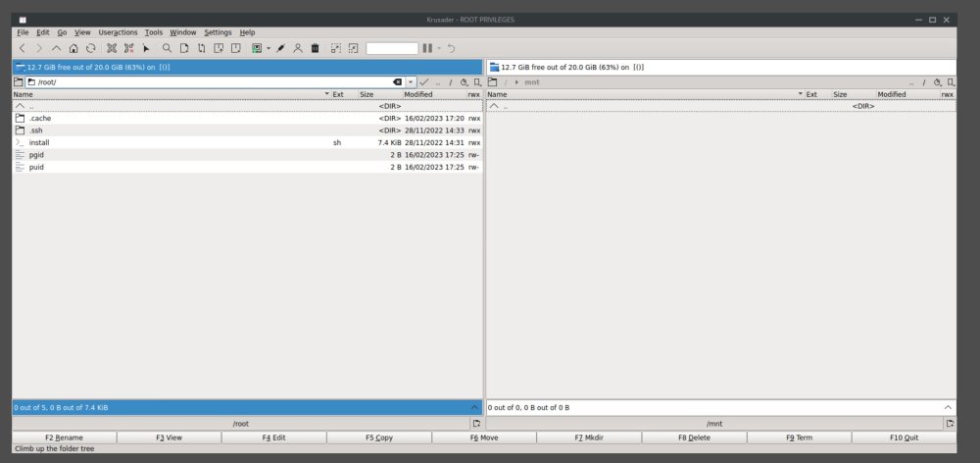The width and height of the screenshot is (980, 463).
Task: Open left panel history clock icon
Action: click(464, 82)
